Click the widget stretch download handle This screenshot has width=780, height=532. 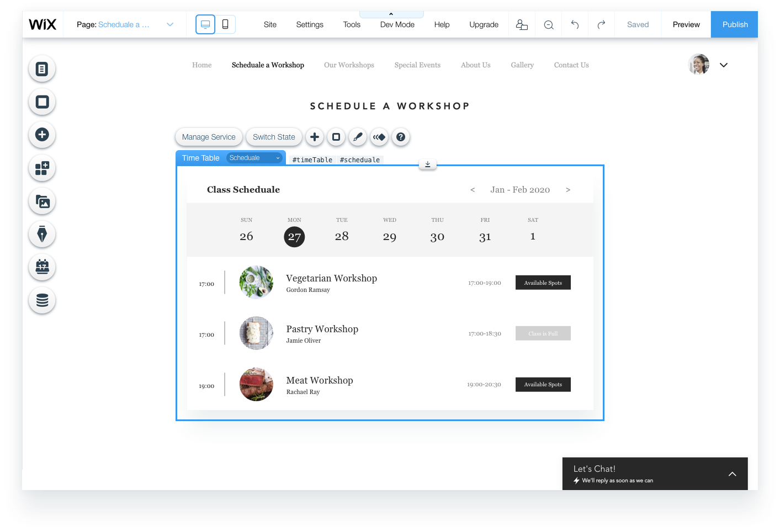tap(428, 164)
